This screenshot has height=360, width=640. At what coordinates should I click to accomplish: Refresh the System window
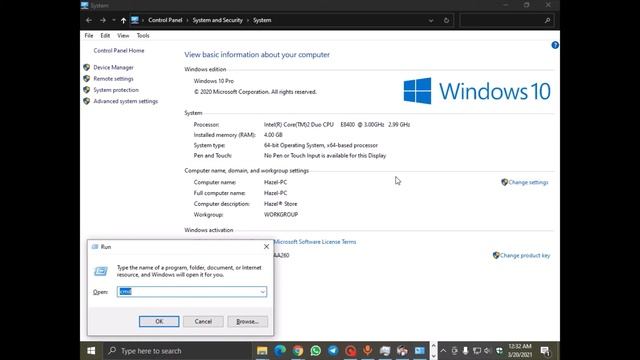point(446,20)
